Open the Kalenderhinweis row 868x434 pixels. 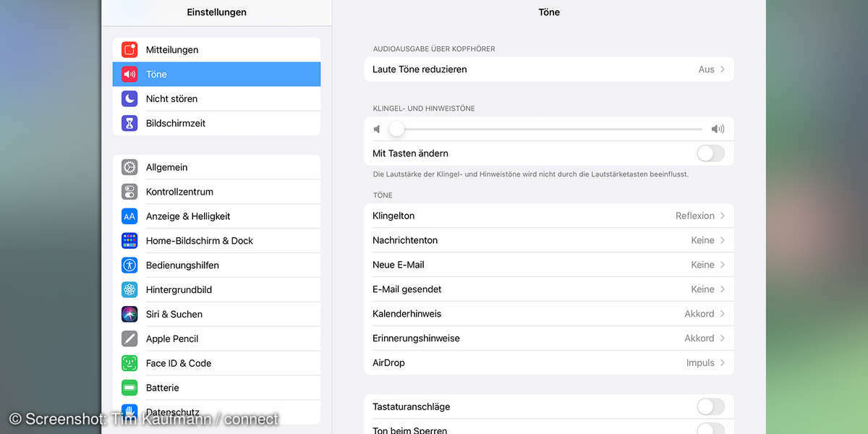point(549,314)
